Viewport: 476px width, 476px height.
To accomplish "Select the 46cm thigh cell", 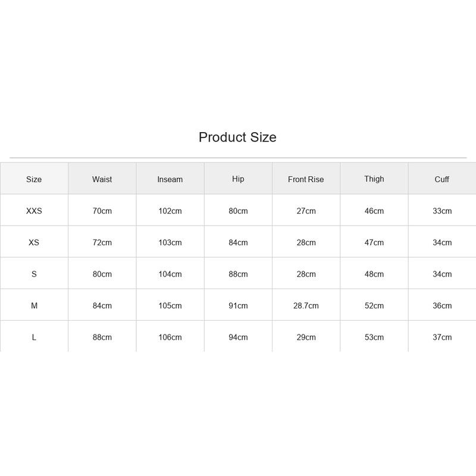I will pyautogui.click(x=374, y=211).
